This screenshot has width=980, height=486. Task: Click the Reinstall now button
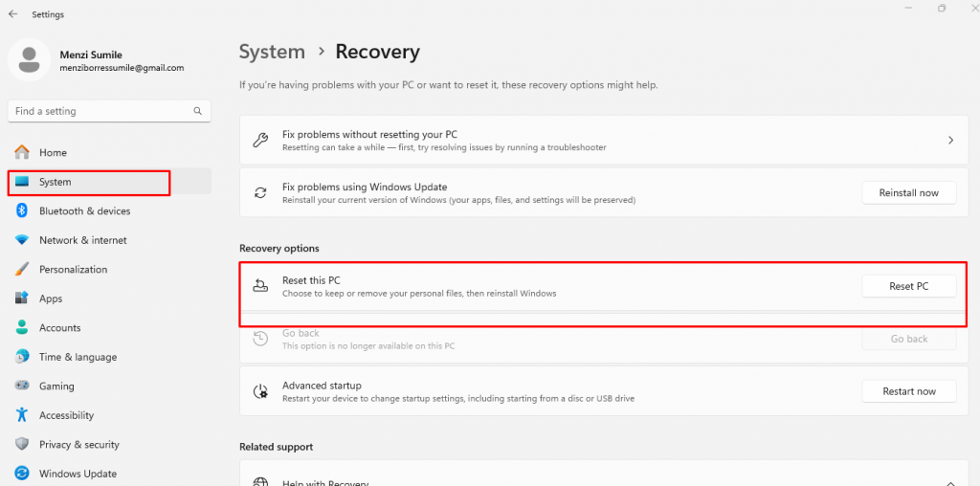coord(909,193)
